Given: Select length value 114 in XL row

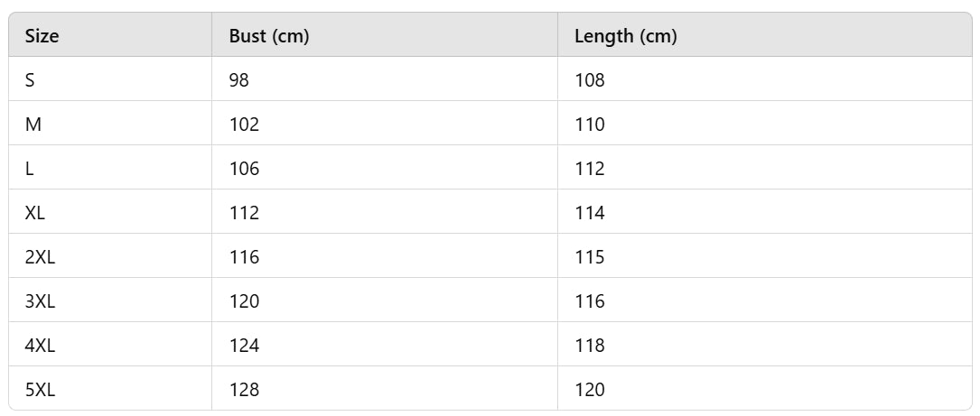Looking at the screenshot, I should tap(589, 213).
